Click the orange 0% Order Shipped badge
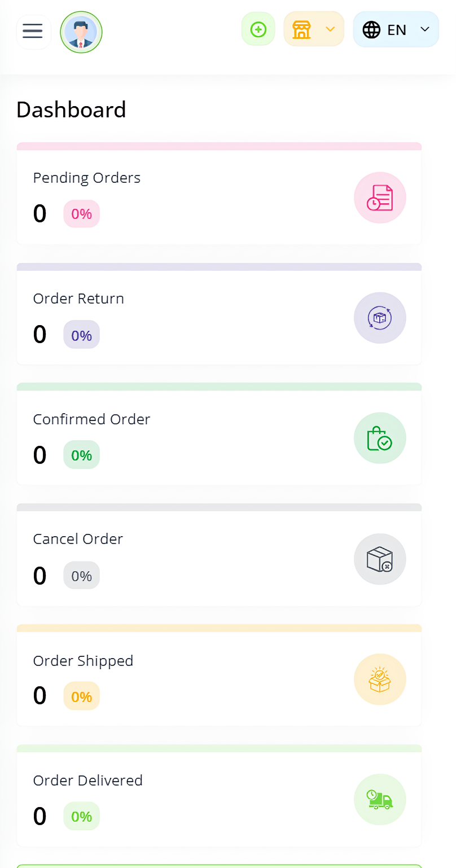Image resolution: width=456 pixels, height=868 pixels. click(x=81, y=696)
